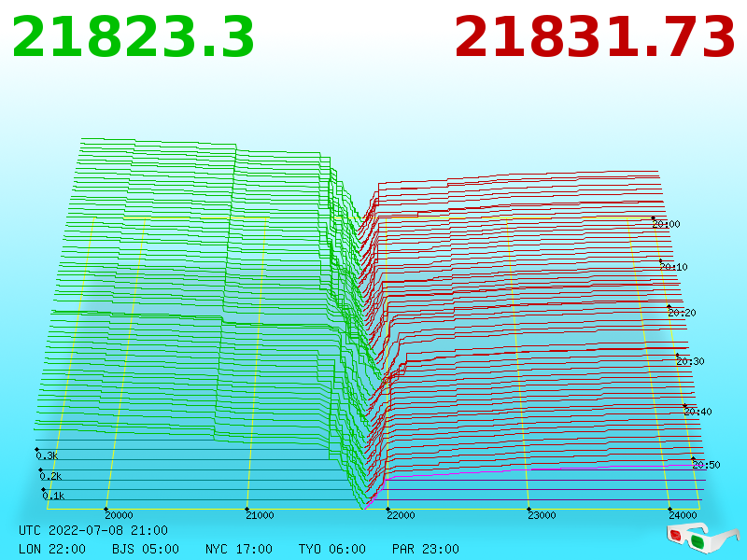Click the LON 22:00 time label

coord(52,549)
